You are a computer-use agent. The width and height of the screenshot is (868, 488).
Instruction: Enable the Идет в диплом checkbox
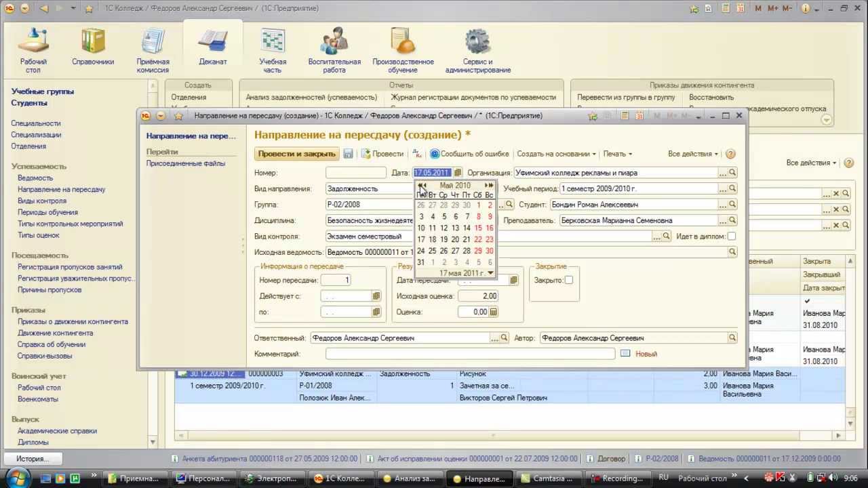[x=732, y=237]
